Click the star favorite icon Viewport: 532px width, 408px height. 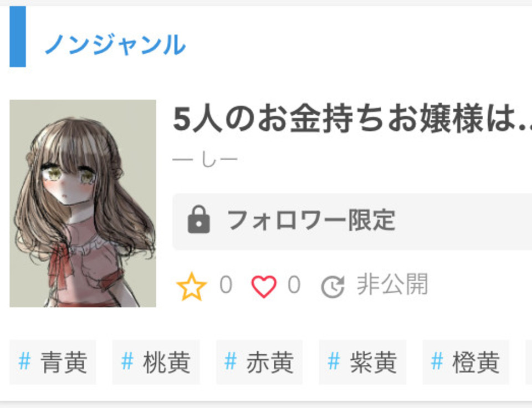tap(191, 287)
